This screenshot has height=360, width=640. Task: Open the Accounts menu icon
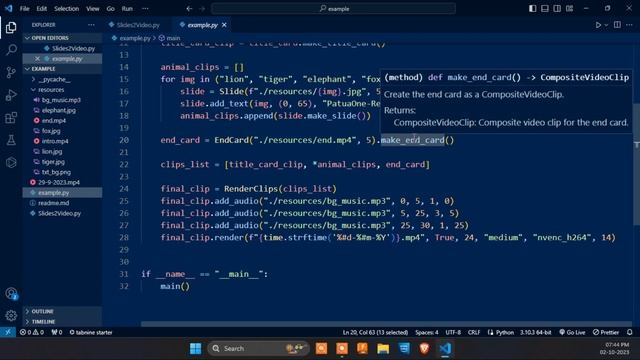pyautogui.click(x=11, y=293)
